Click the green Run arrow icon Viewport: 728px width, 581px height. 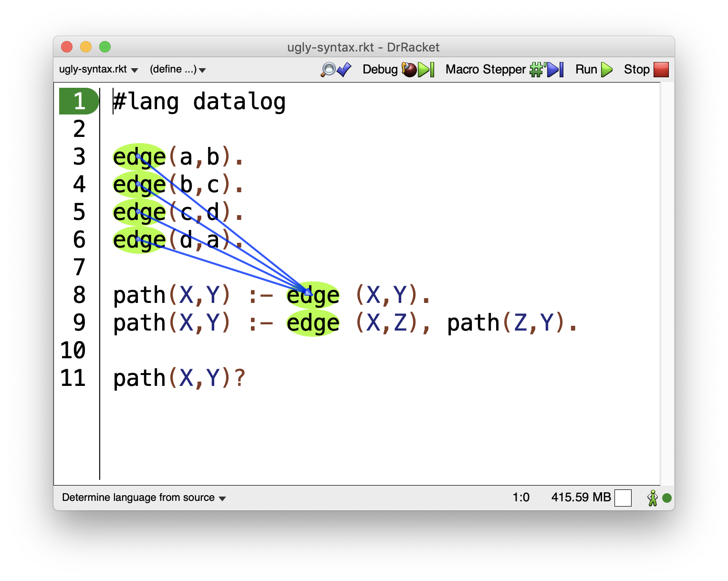pyautogui.click(x=607, y=70)
